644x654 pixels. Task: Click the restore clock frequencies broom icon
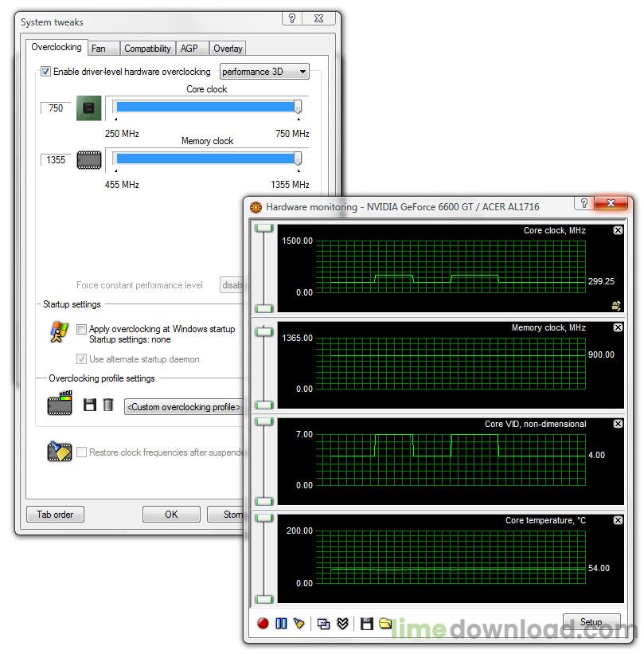(60, 452)
